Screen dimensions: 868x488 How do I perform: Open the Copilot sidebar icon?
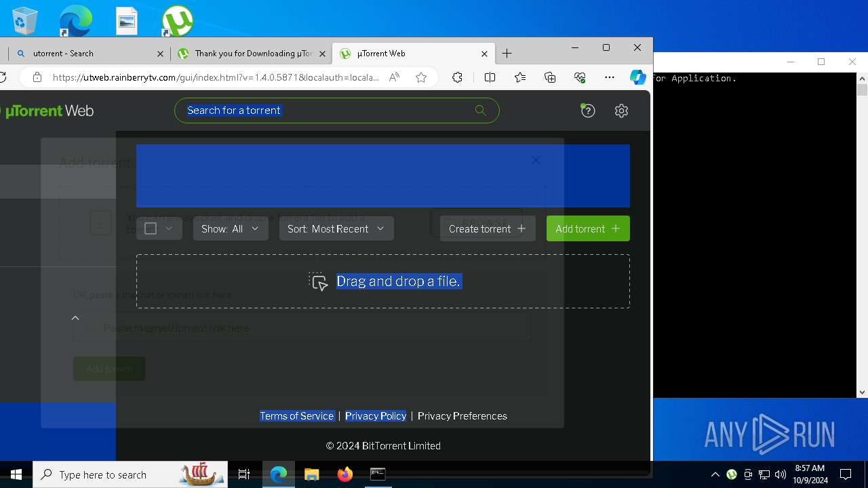click(637, 77)
